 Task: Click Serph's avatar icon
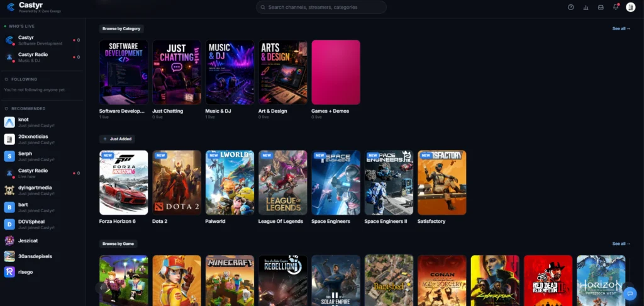[x=9, y=156]
